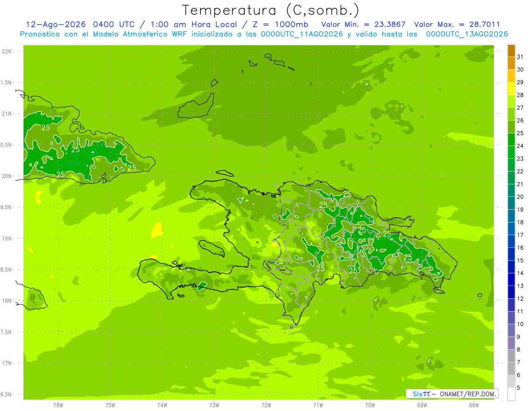Pick the teal legend swatch between 19 and 20
The image size is (532, 411).
click(x=511, y=204)
